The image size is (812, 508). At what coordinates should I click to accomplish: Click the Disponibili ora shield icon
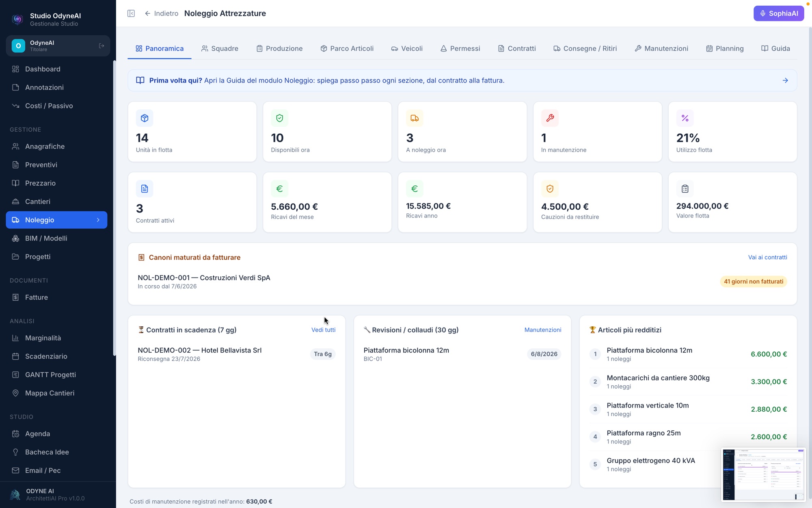click(x=279, y=118)
